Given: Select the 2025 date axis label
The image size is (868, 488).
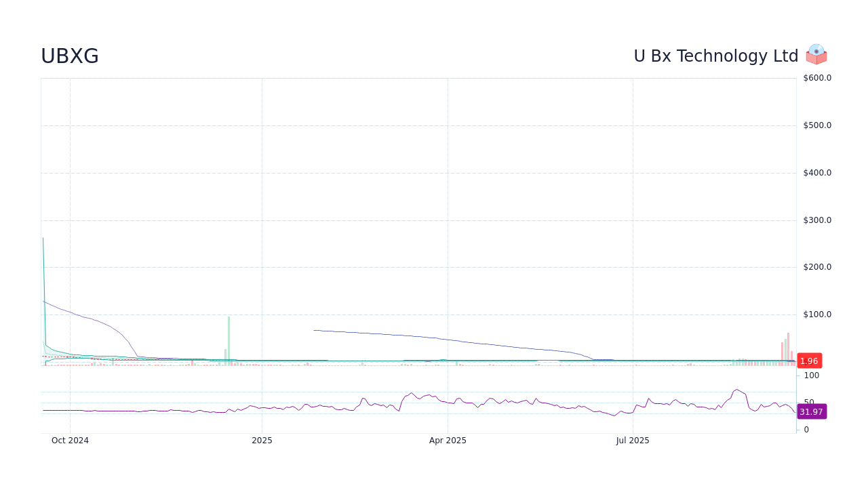Looking at the screenshot, I should (262, 440).
